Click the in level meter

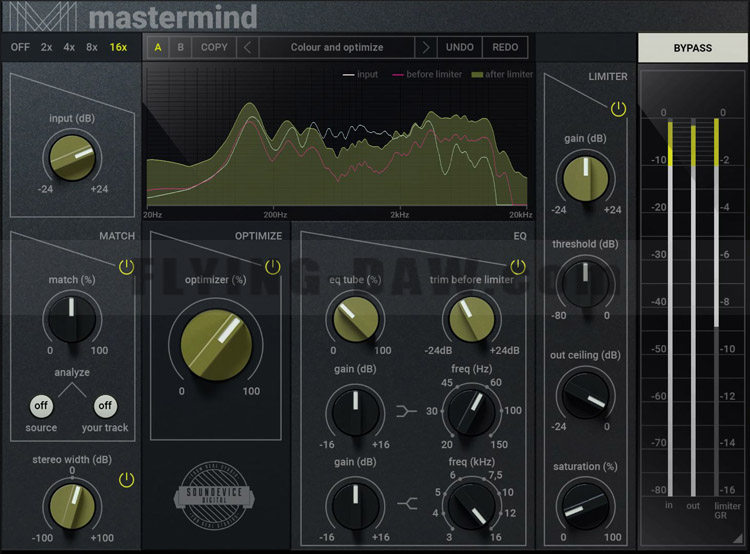[670, 309]
